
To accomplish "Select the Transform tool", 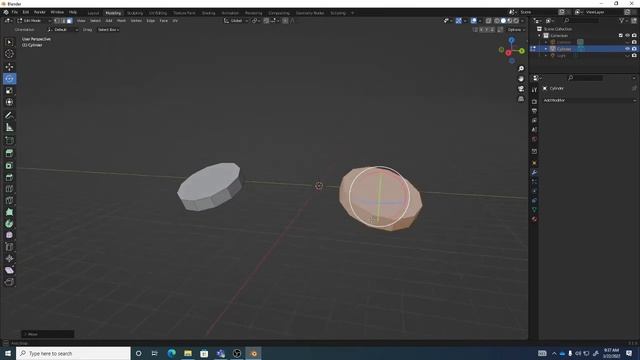I will pos(9,102).
